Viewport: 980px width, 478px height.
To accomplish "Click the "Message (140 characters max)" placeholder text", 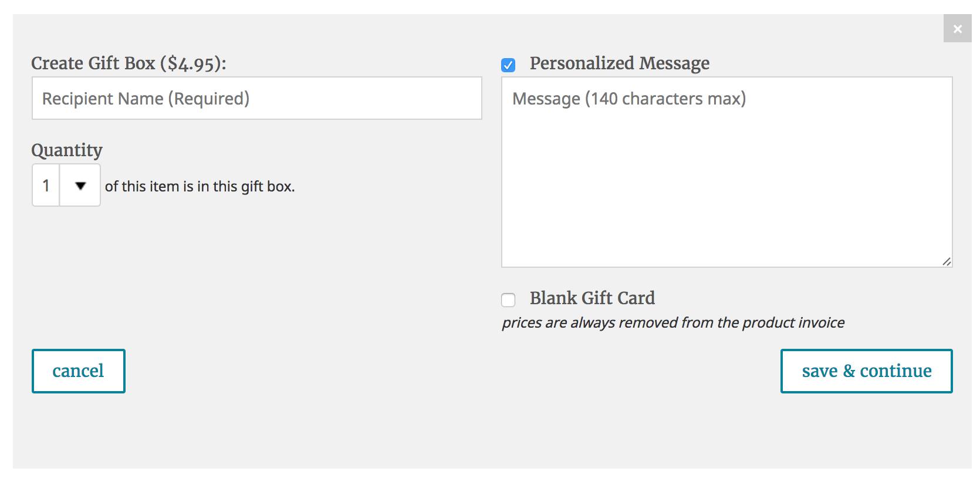I will click(x=628, y=99).
